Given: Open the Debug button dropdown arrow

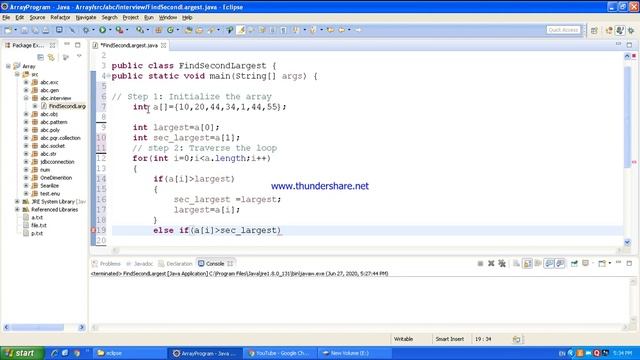Looking at the screenshot, I should pyautogui.click(x=93, y=30).
